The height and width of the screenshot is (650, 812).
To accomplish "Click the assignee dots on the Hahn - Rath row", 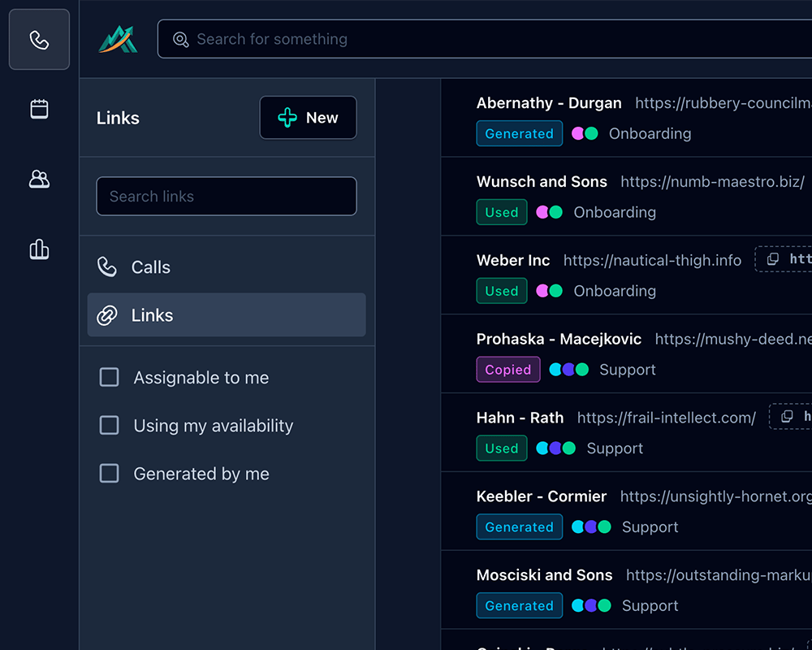I will pos(555,448).
